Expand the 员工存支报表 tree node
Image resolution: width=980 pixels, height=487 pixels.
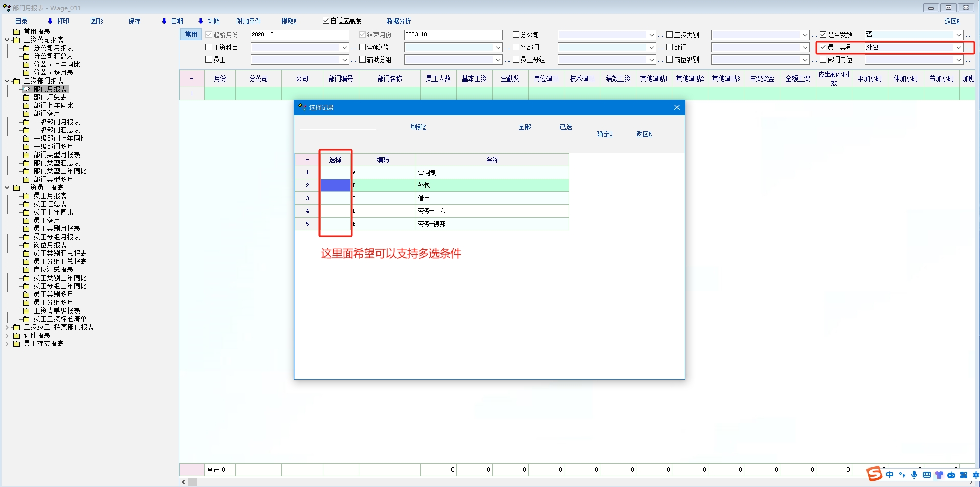(x=7, y=344)
